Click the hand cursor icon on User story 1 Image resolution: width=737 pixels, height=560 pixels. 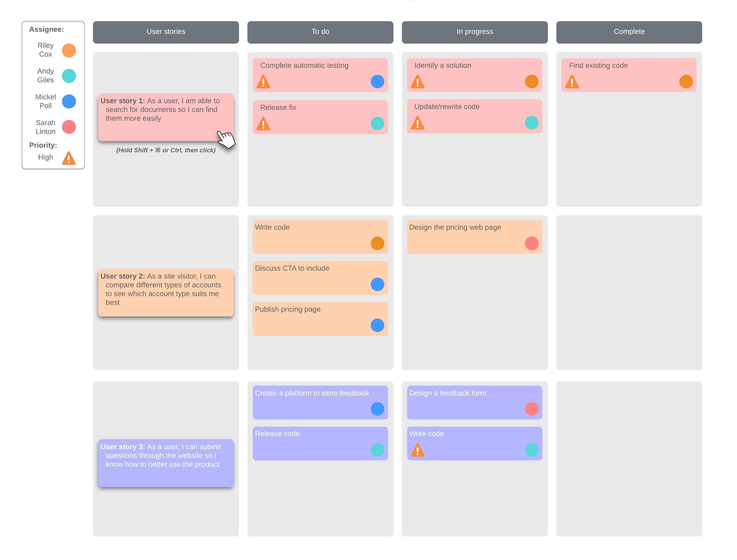[226, 139]
